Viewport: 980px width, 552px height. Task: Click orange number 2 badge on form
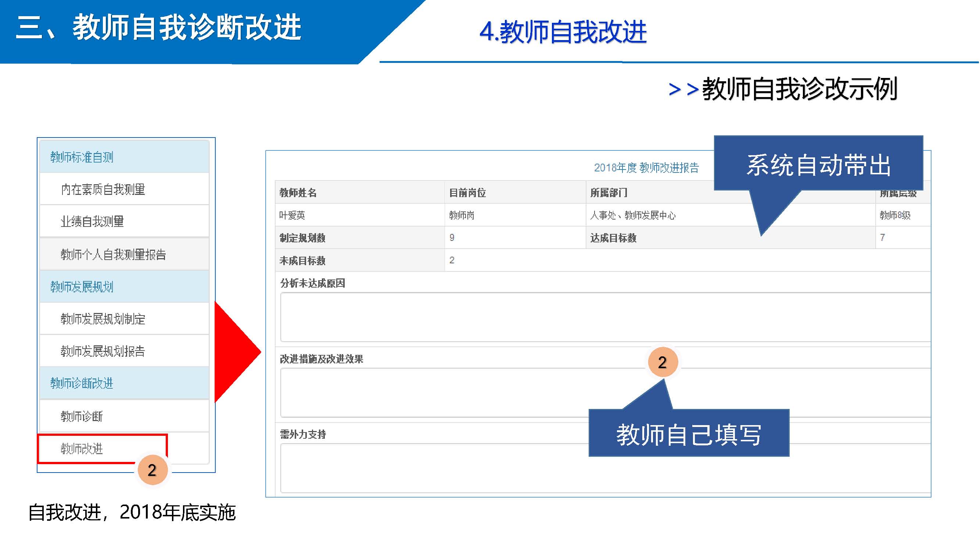pos(663,362)
